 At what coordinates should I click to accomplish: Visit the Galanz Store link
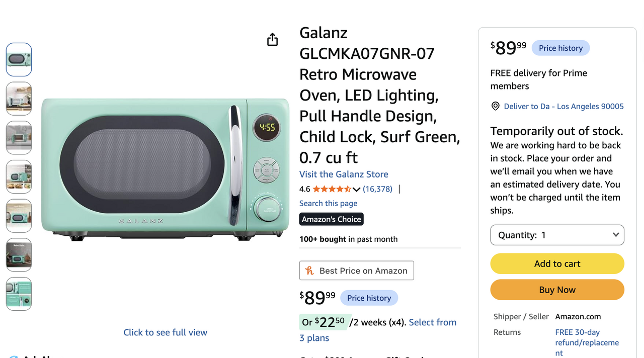click(x=344, y=174)
